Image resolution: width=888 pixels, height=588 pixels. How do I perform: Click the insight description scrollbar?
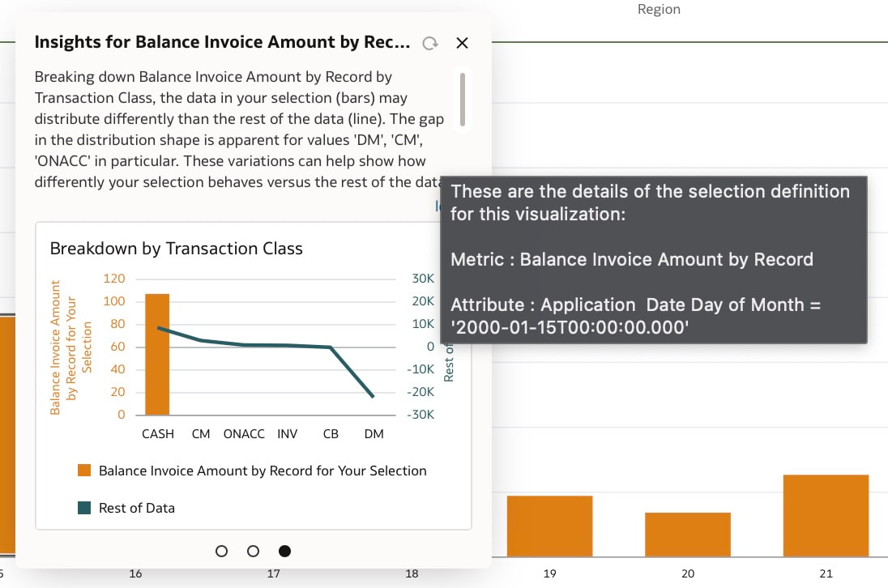pyautogui.click(x=463, y=100)
